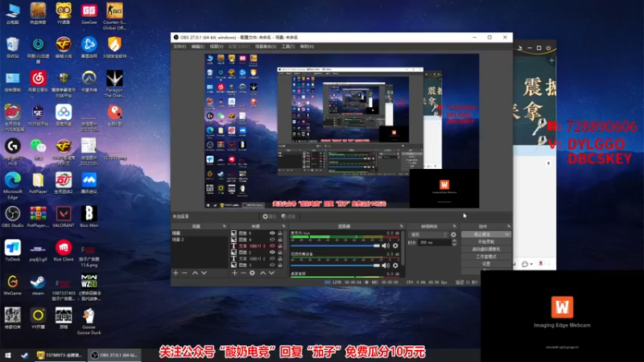This screenshot has width=644, height=362.
Task: Mute the video capture device speaker icon
Action: [x=386, y=265]
